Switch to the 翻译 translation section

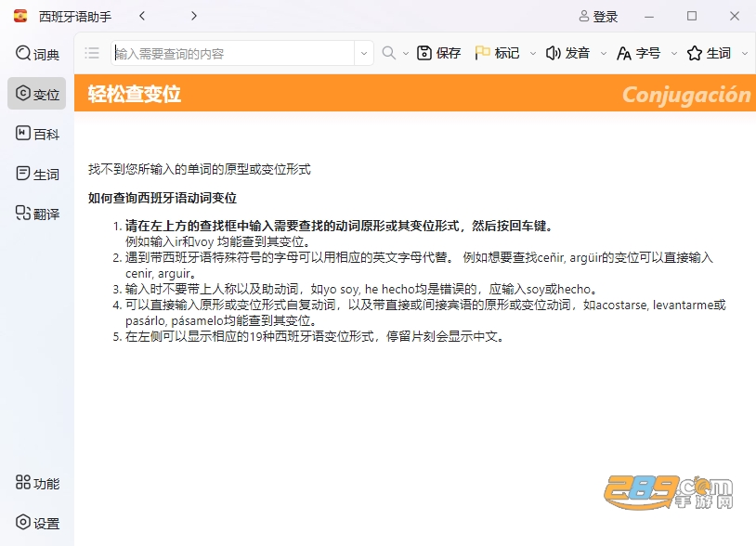pos(37,213)
